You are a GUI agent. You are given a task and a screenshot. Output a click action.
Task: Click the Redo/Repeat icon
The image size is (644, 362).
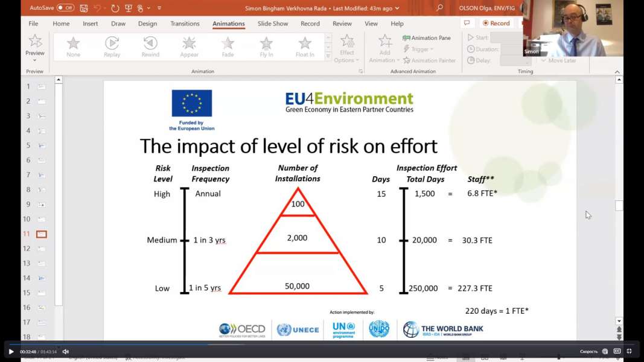coord(115,8)
